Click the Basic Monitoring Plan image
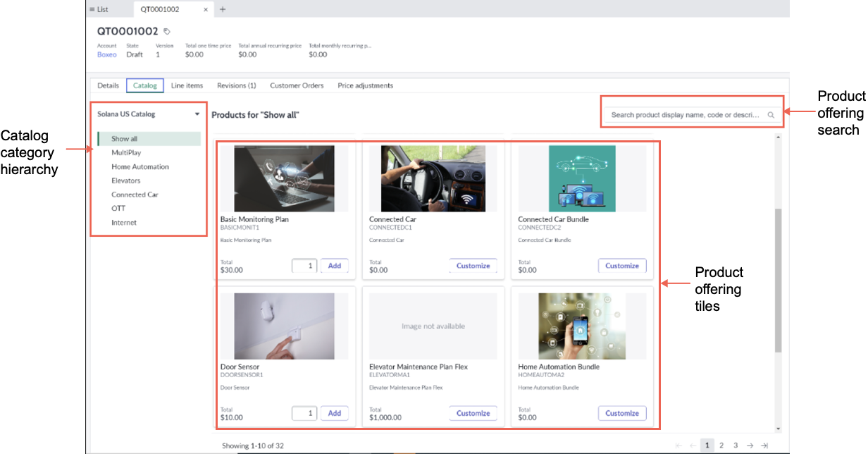The height and width of the screenshot is (454, 868). [285, 178]
